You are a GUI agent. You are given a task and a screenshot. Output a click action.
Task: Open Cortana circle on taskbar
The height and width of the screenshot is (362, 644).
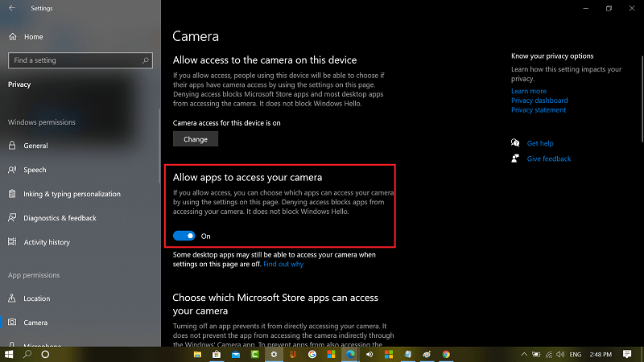46,354
